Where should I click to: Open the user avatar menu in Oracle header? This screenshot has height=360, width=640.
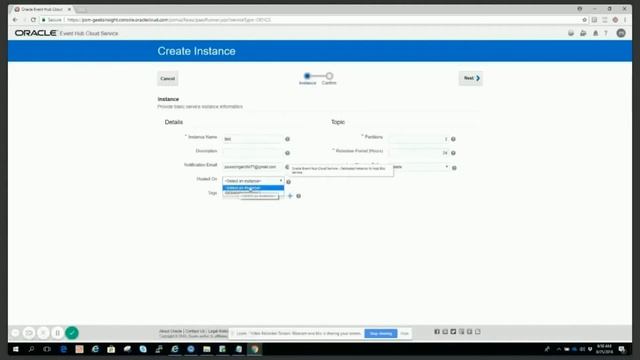coord(621,33)
